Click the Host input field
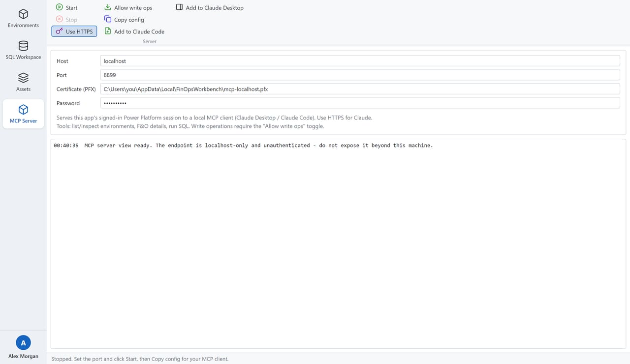The image size is (630, 364). pos(360,61)
